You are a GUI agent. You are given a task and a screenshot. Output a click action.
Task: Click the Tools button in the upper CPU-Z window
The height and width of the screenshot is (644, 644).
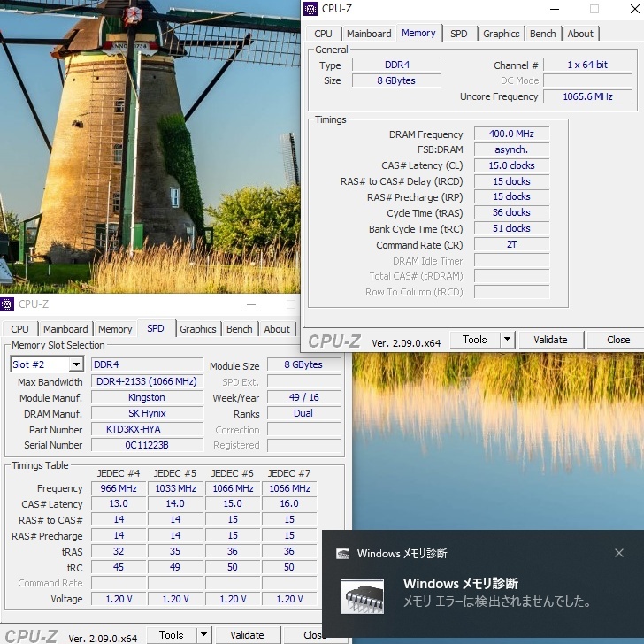tap(474, 340)
